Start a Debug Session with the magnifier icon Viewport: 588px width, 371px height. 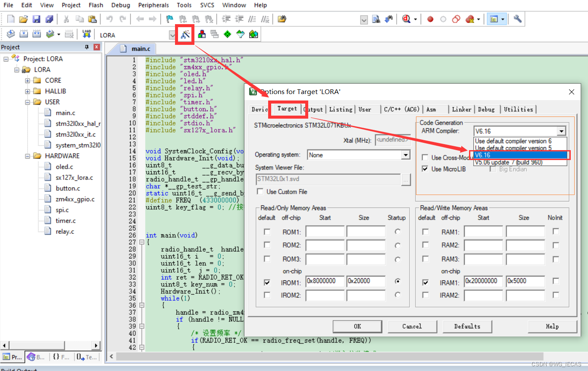(x=406, y=19)
